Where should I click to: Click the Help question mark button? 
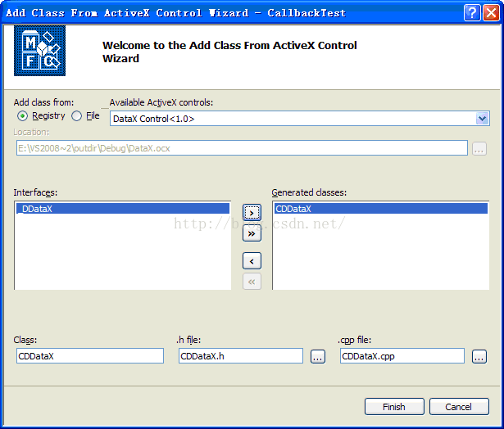472,13
